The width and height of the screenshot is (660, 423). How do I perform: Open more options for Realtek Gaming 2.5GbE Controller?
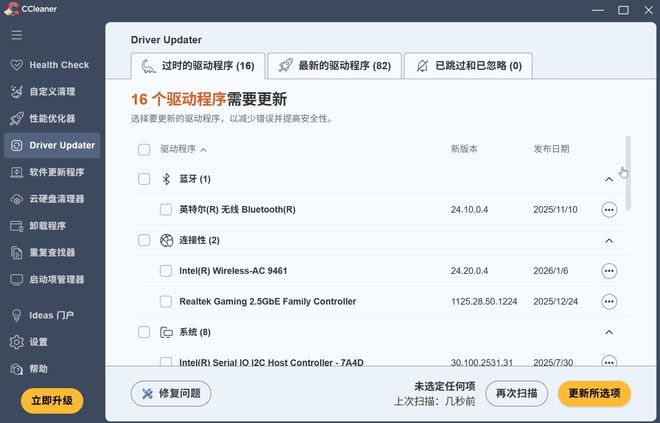pos(609,301)
